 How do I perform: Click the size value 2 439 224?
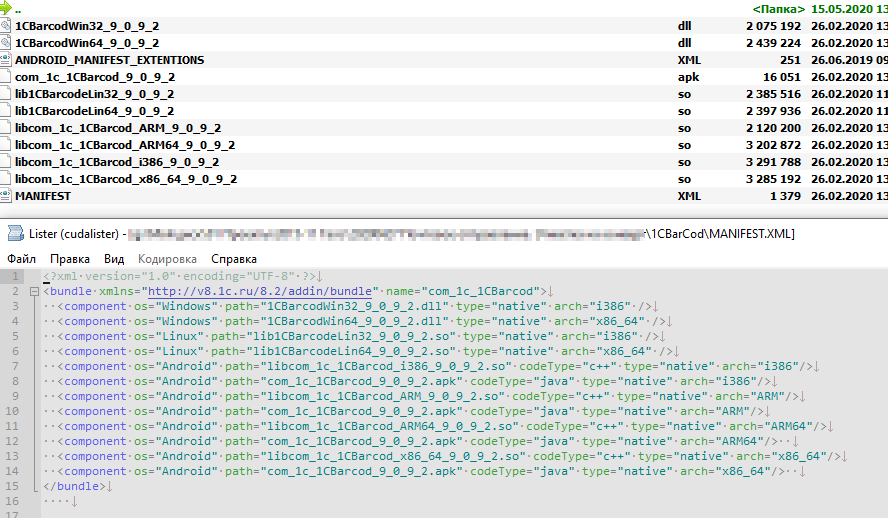774,43
